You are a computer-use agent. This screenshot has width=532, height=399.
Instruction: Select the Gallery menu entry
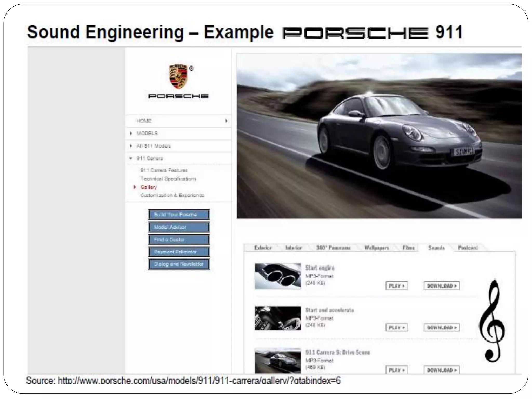(x=149, y=187)
